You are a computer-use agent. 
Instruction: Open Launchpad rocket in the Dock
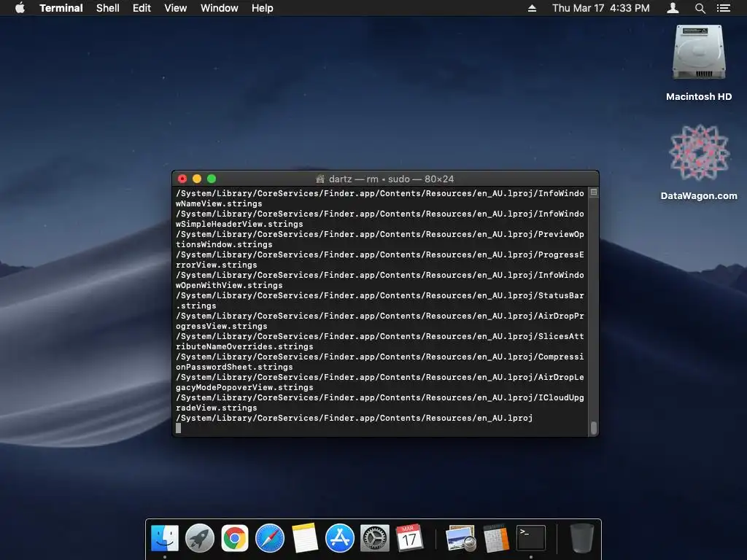(200, 538)
